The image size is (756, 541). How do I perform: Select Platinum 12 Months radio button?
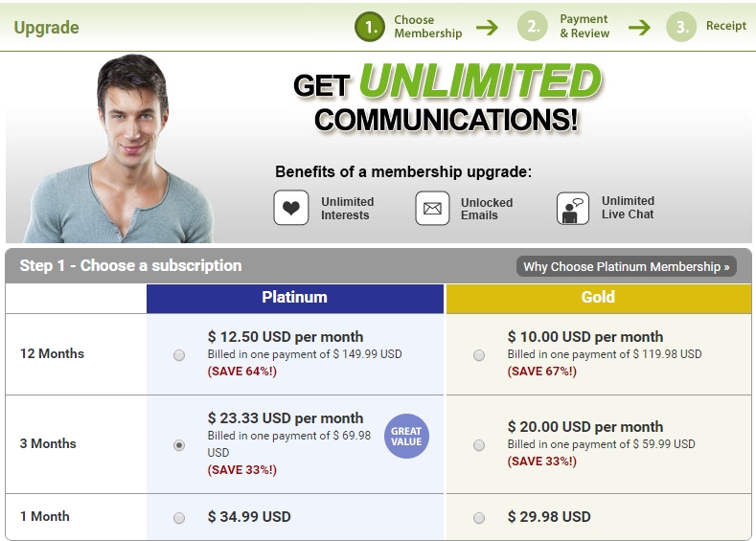tap(179, 355)
